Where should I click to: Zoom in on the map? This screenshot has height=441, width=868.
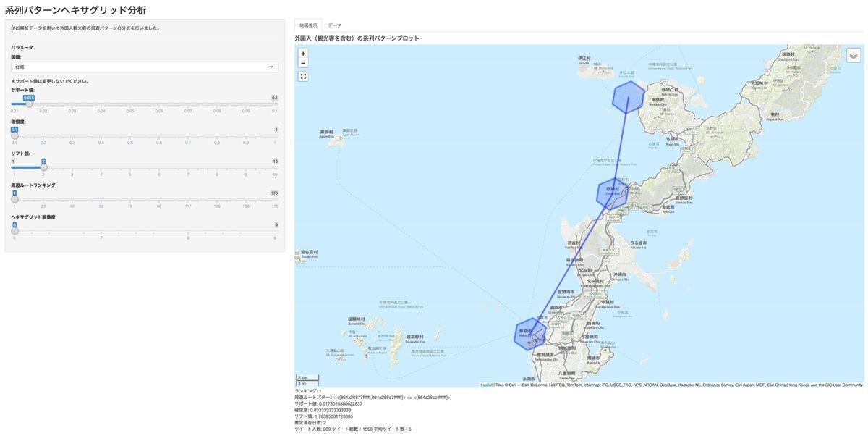303,53
